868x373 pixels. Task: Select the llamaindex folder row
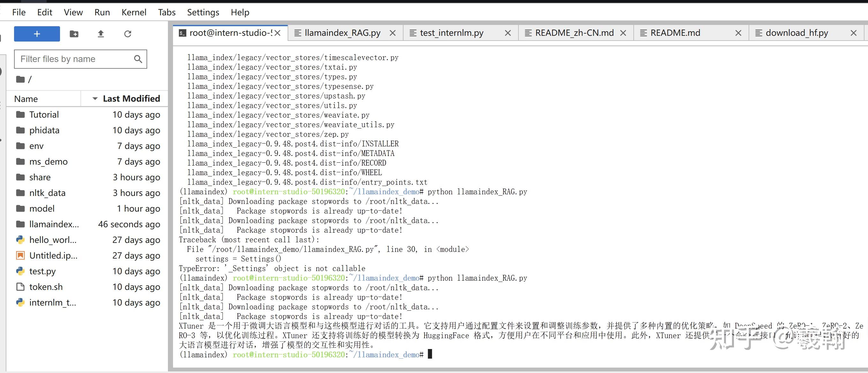click(87, 224)
